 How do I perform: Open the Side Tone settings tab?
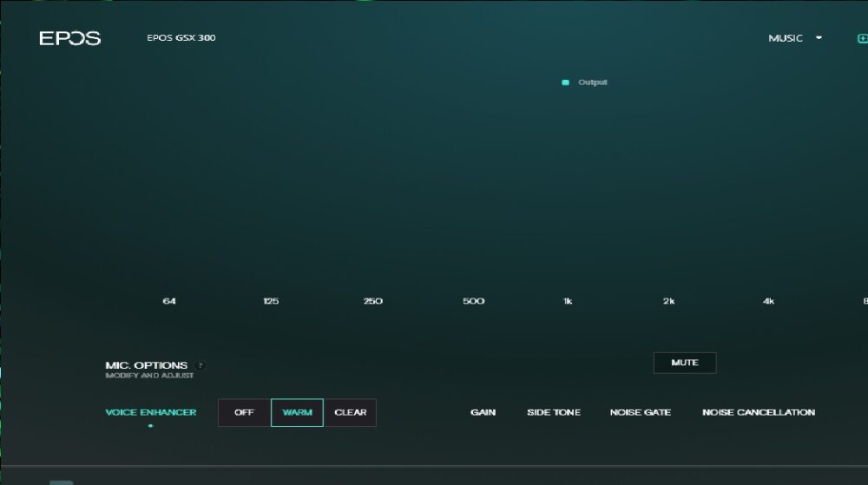pyautogui.click(x=553, y=412)
